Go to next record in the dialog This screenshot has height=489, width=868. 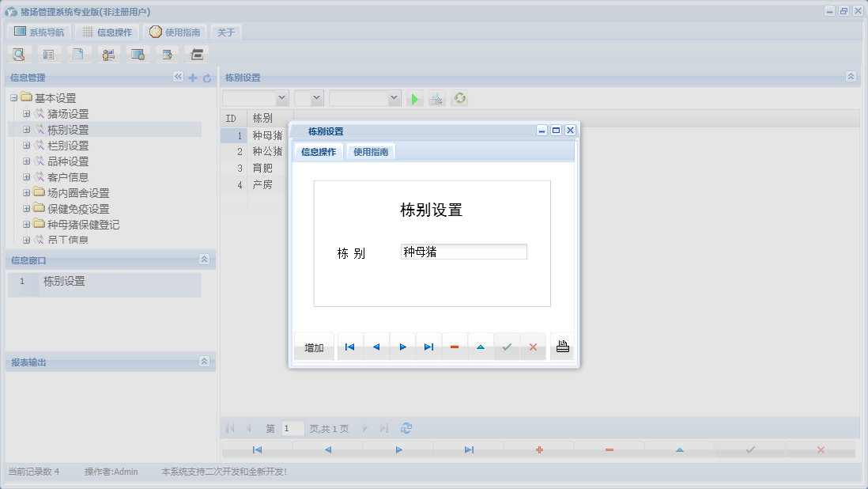[x=402, y=347]
